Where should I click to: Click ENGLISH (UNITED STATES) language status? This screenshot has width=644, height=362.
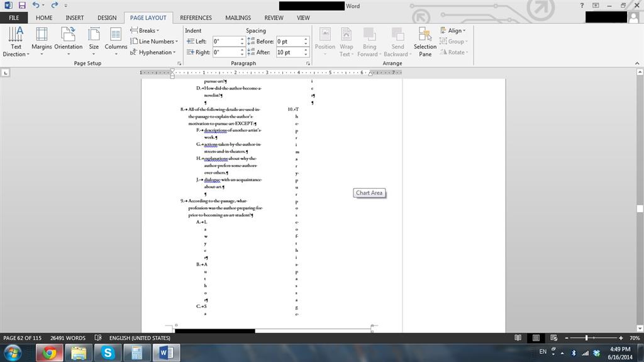[x=140, y=337]
